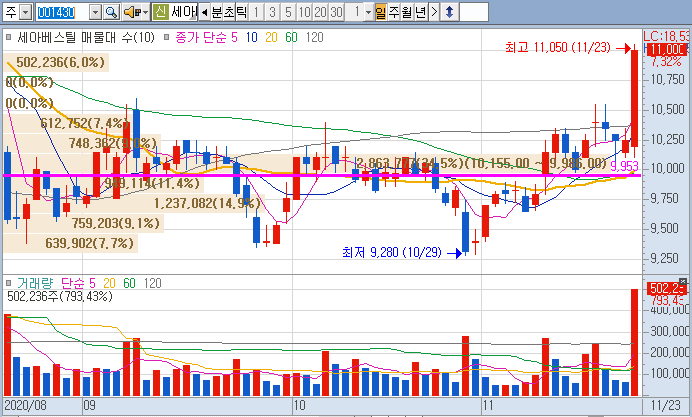Click the 2020/08 date axis label

25,405
